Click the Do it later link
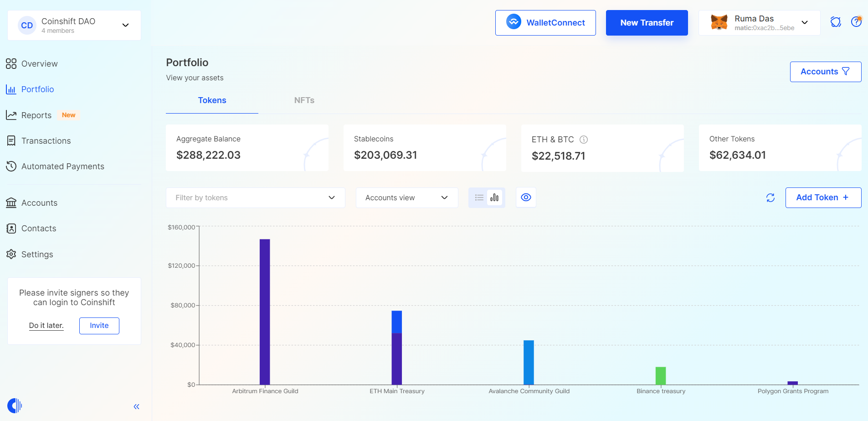868x421 pixels. tap(46, 326)
